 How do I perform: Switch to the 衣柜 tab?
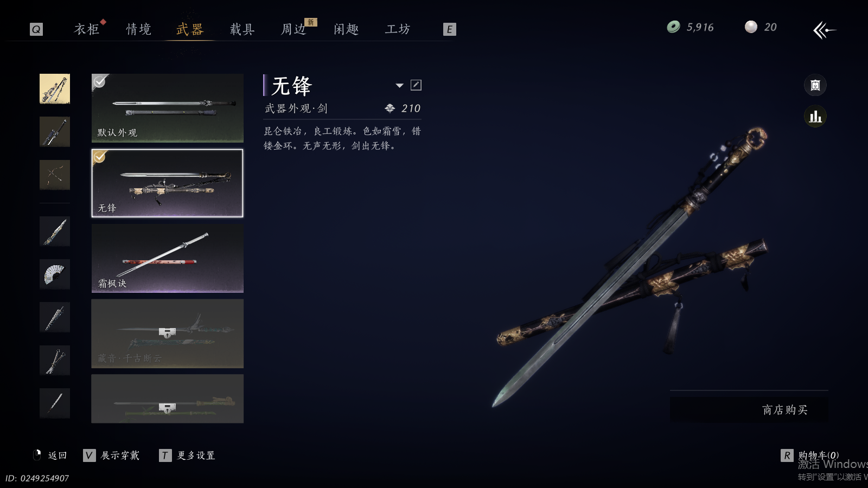click(x=87, y=29)
